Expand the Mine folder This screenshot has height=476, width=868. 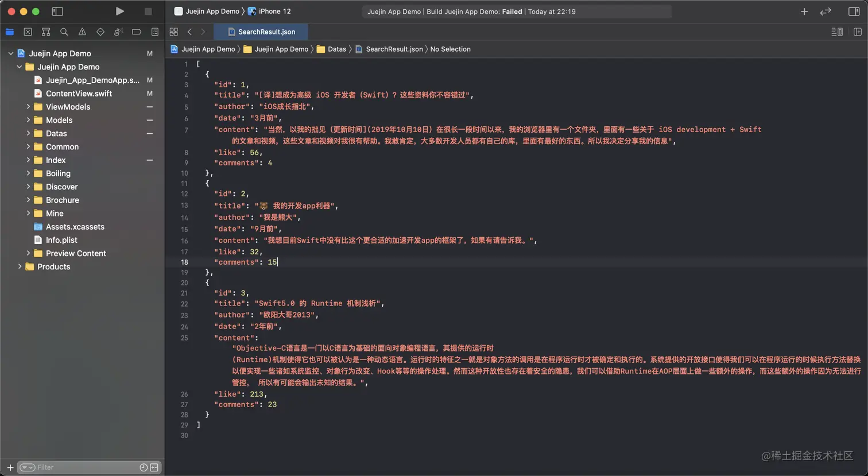click(x=28, y=213)
